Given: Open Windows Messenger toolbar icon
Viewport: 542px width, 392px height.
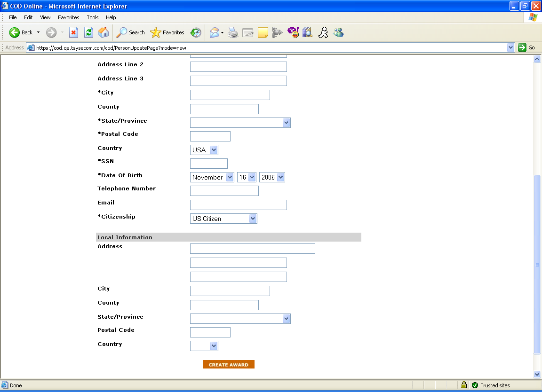Looking at the screenshot, I should (x=338, y=32).
